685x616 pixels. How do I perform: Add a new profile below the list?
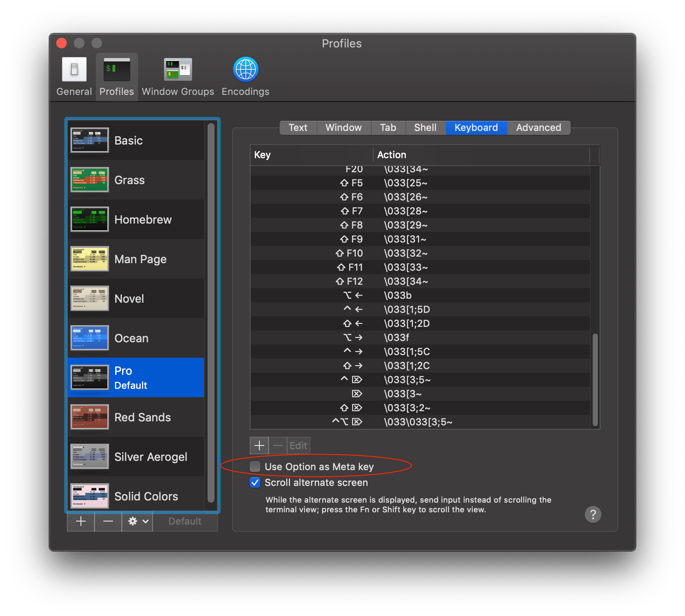[81, 521]
